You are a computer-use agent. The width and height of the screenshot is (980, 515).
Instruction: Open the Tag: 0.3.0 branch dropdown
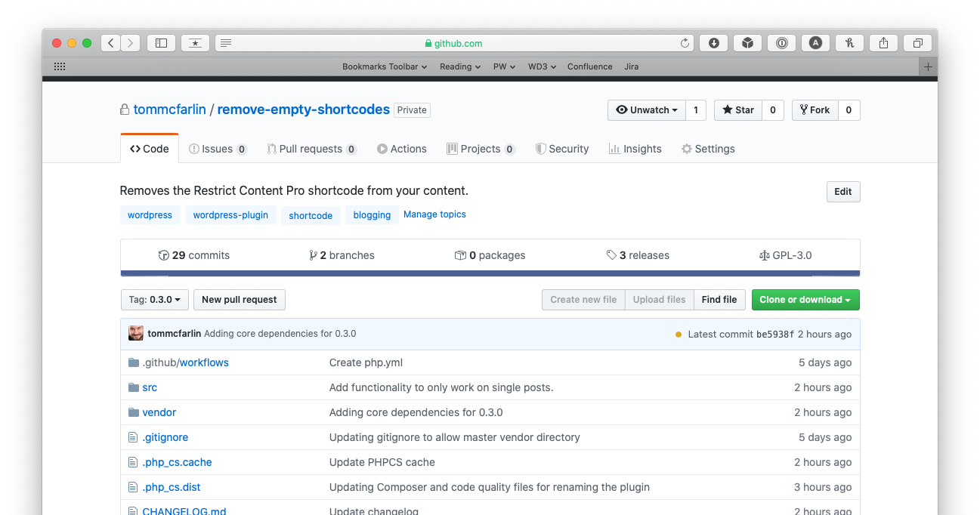point(154,300)
